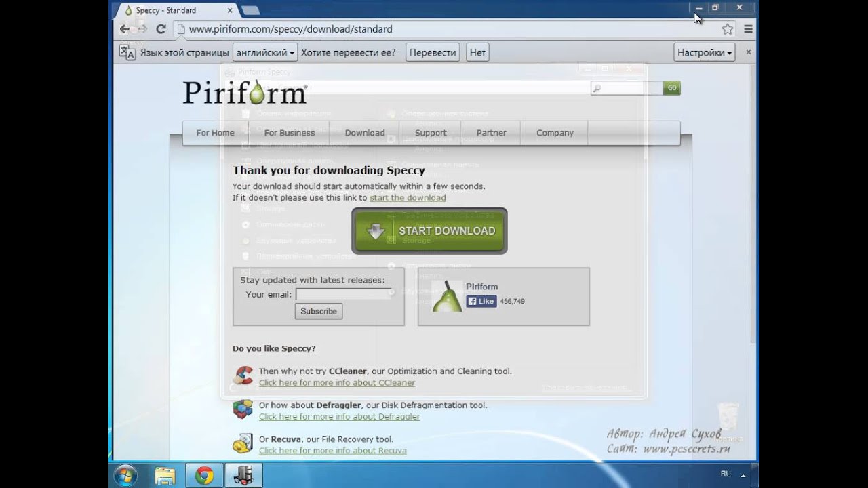Click the Defraggler icon

[243, 410]
